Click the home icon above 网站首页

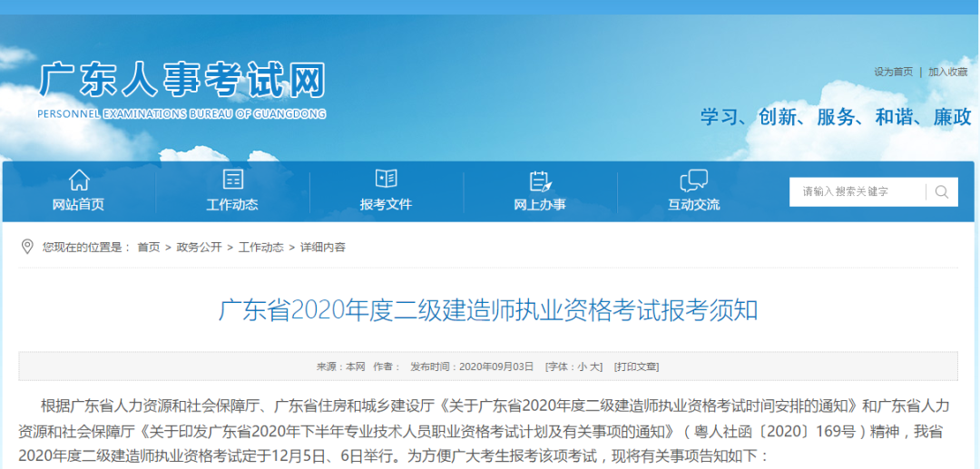point(79,180)
